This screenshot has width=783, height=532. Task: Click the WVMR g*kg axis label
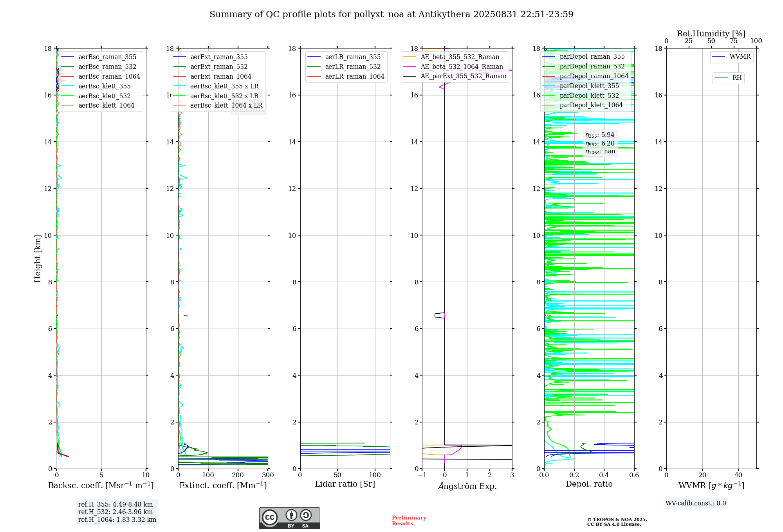[711, 485]
